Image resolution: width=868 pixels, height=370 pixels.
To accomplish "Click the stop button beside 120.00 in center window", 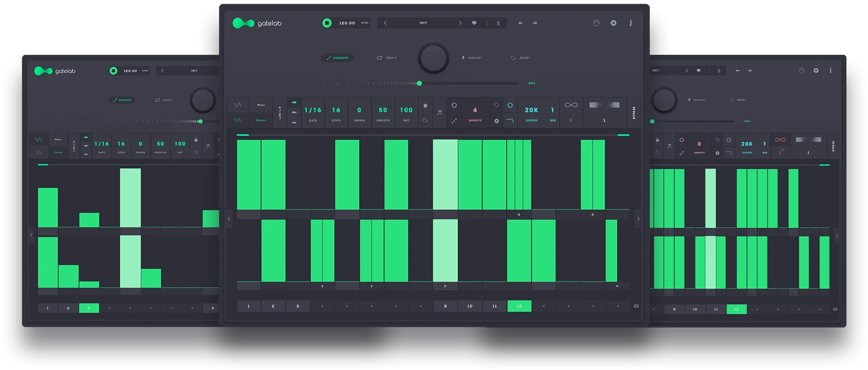I will coord(327,23).
